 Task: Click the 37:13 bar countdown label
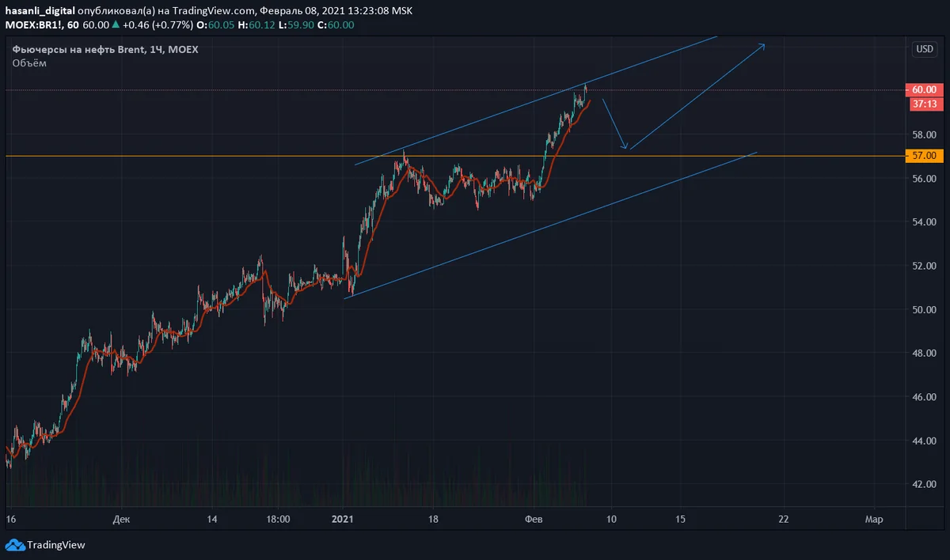tap(924, 104)
